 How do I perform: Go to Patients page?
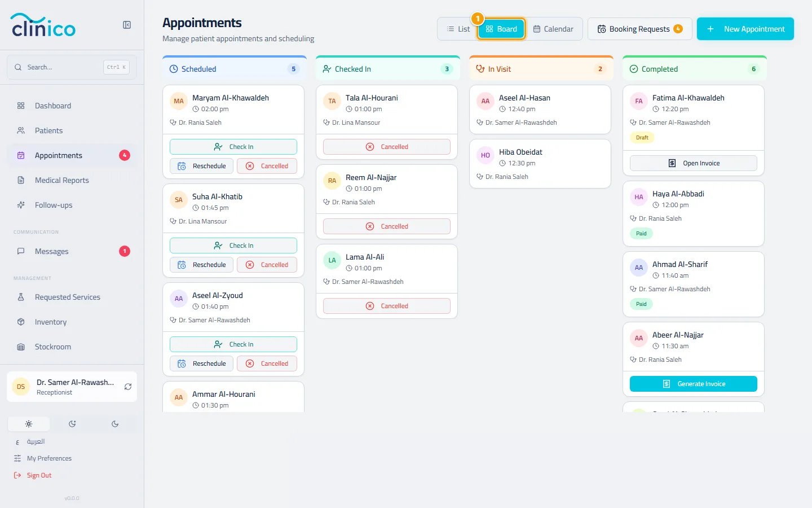pos(72,130)
